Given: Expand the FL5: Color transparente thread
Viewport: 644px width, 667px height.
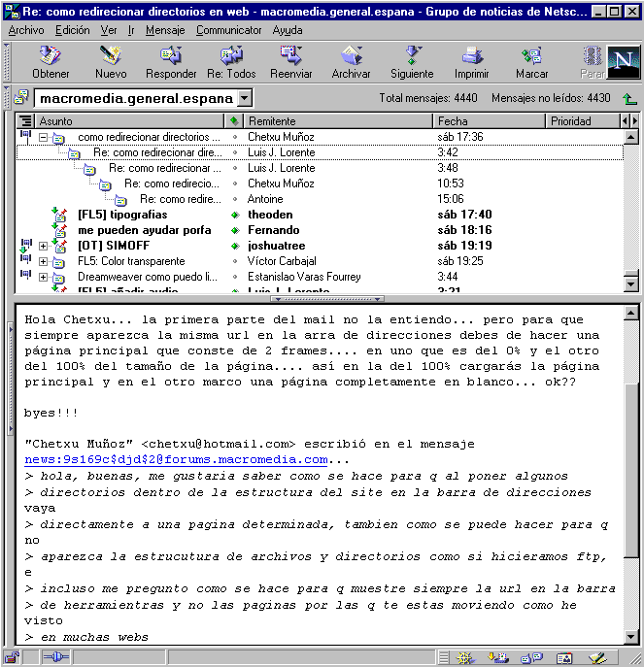Looking at the screenshot, I should point(43,261).
